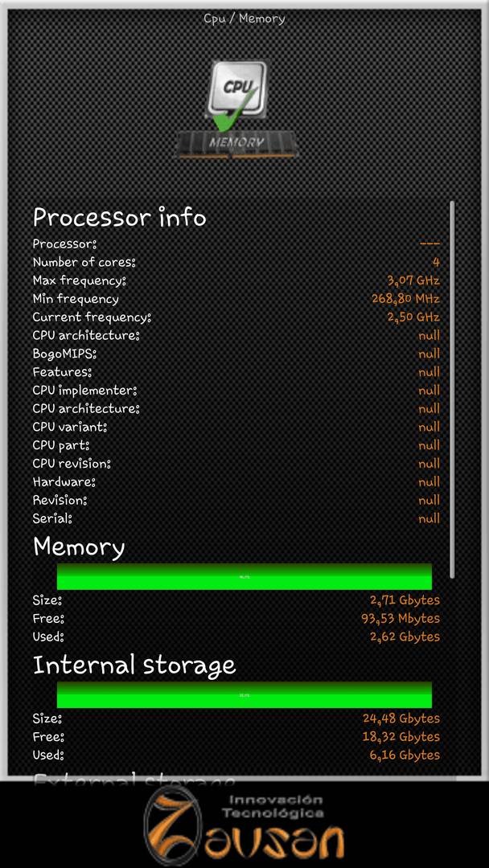Tap the MEMORY RAM stick icon
The height and width of the screenshot is (868, 489).
[237, 143]
